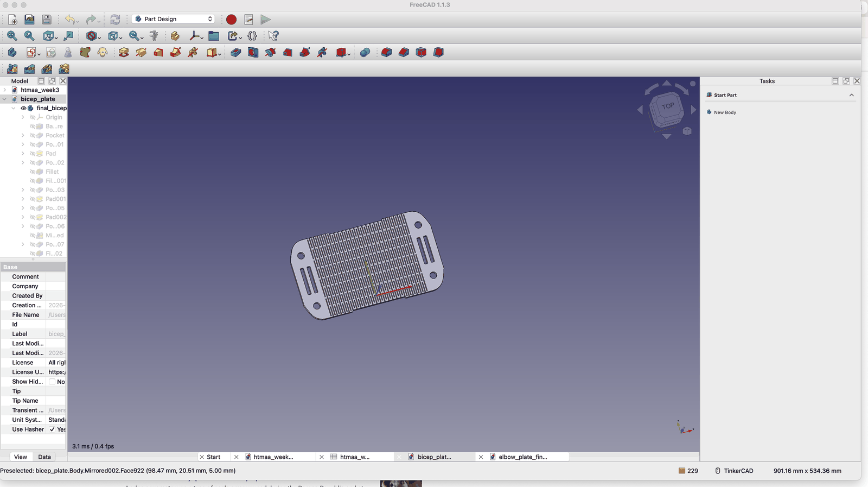Screen dimensions: 868x487
Task: Click the Pad feature icon
Action: click(x=124, y=53)
